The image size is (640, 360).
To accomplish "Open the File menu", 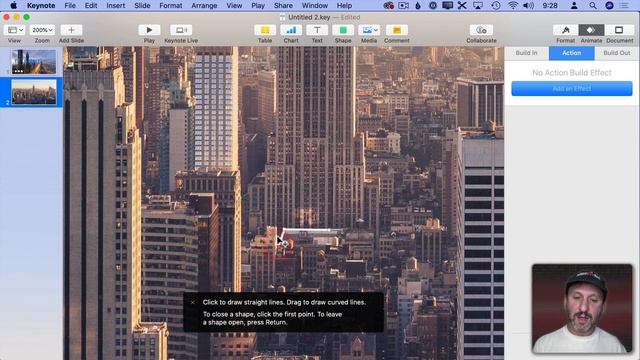I will 70,6.
